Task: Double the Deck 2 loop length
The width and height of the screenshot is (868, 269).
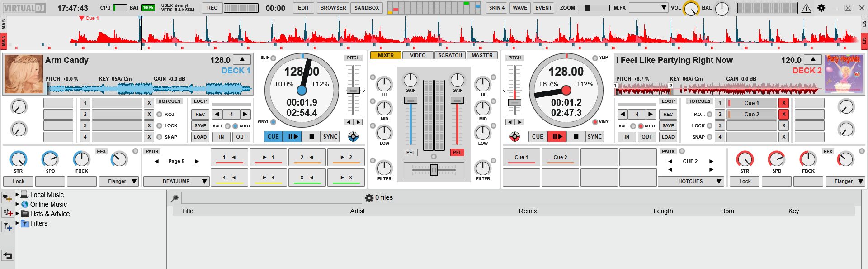Action: click(651, 114)
